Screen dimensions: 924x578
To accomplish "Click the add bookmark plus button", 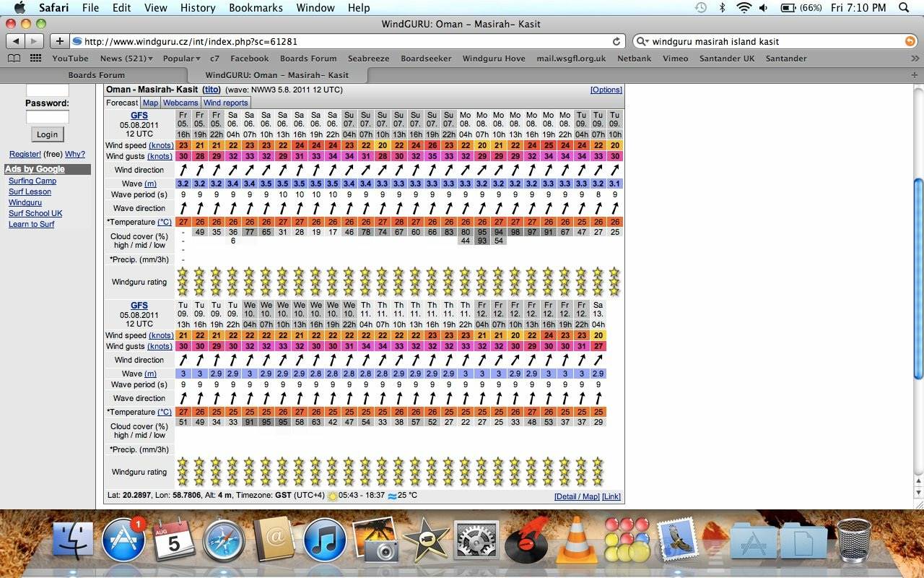I will click(60, 41).
